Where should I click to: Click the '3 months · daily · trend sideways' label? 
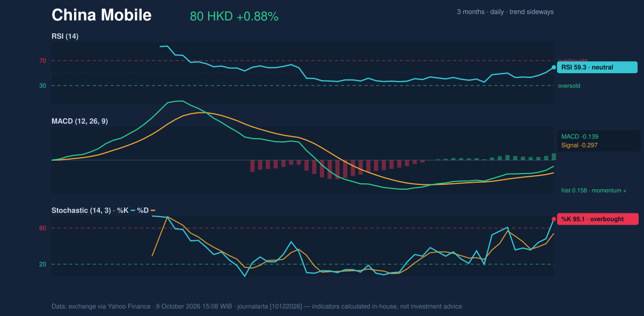(x=505, y=12)
